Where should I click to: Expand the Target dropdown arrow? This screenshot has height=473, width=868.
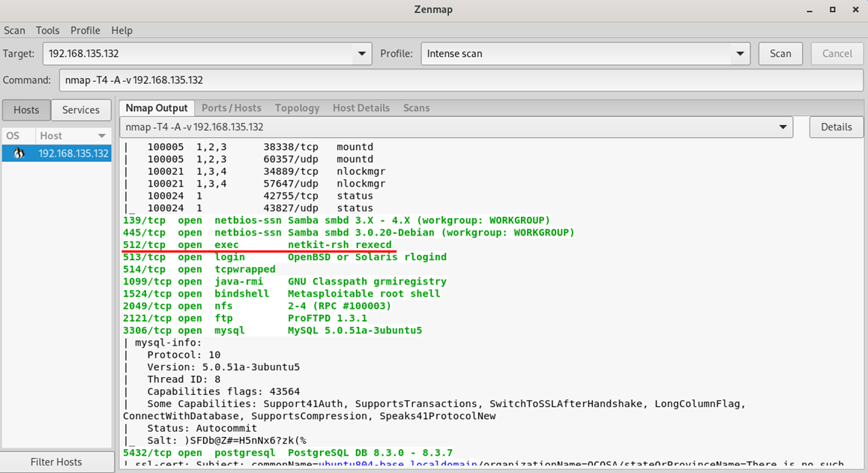click(361, 54)
